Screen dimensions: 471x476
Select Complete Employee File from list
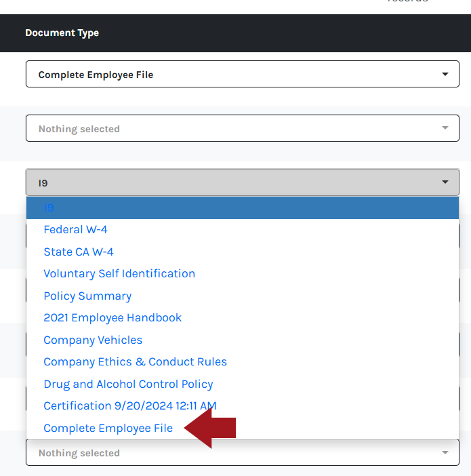point(108,429)
